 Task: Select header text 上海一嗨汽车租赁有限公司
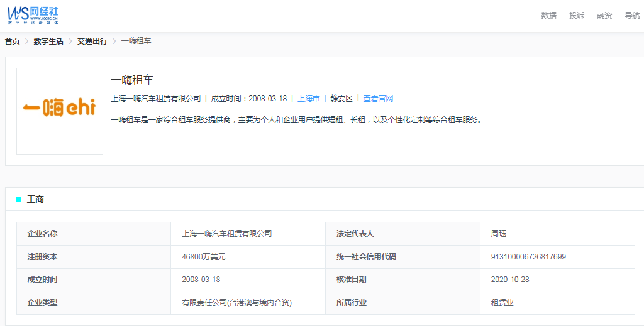pos(156,99)
